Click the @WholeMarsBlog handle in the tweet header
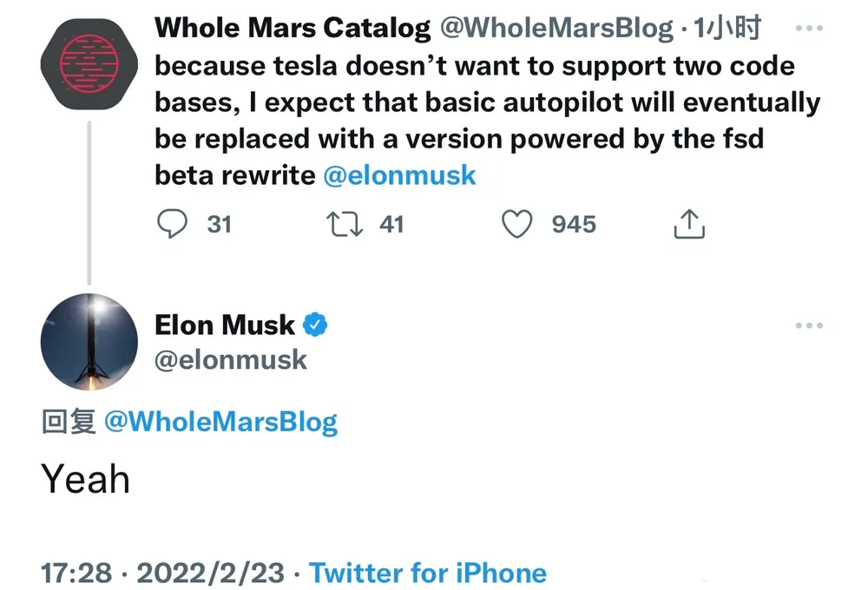 [556, 28]
